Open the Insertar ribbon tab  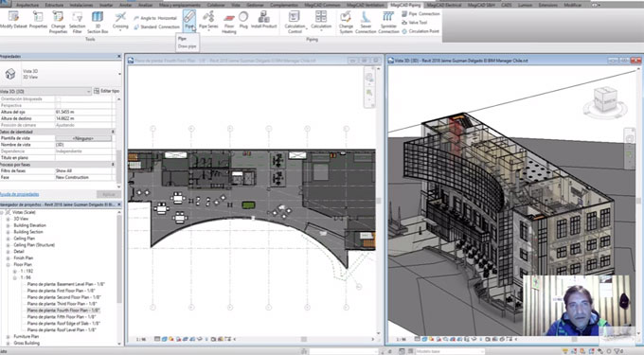[106, 5]
